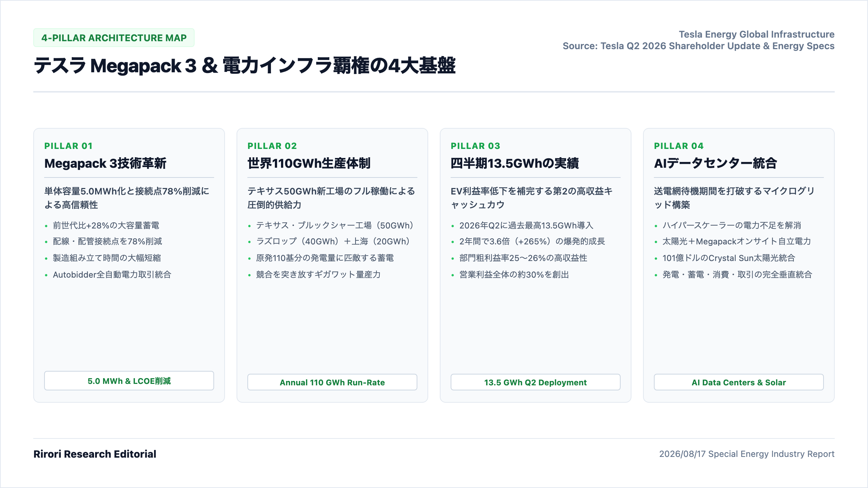Click the Source: Tesla Q2 2026 Shareholder Update line
The width and height of the screenshot is (868, 488).
[699, 46]
